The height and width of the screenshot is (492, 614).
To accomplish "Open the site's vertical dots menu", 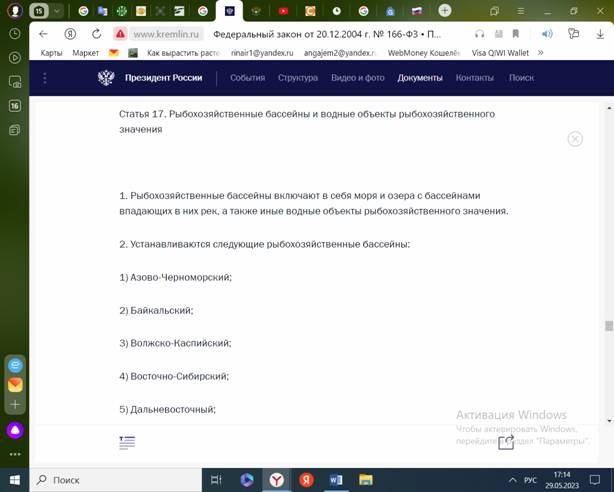I will click(x=45, y=78).
